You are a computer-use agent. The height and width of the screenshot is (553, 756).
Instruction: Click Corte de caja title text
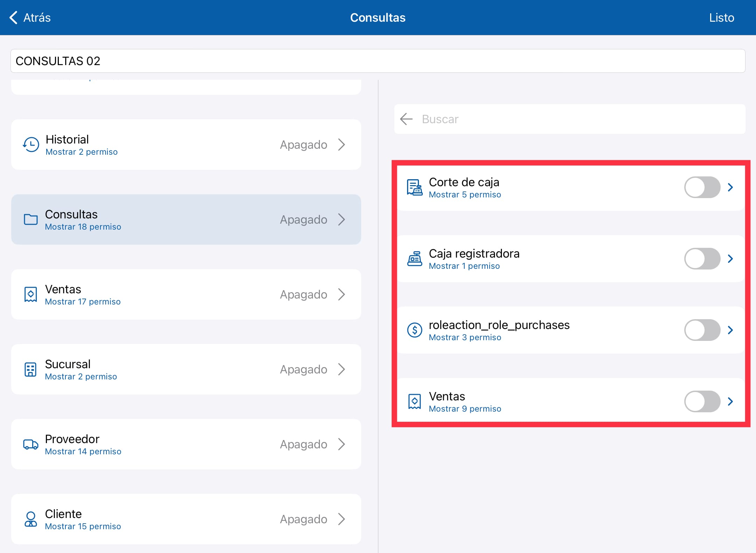tap(464, 182)
